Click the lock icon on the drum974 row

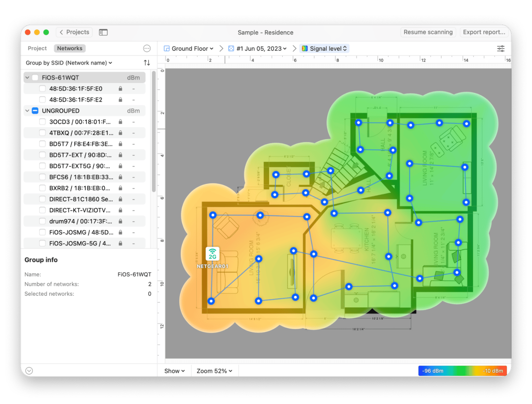point(120,221)
